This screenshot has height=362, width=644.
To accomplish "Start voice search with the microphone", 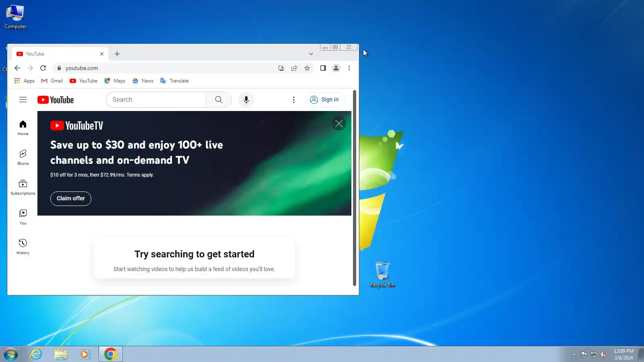I will click(246, 100).
